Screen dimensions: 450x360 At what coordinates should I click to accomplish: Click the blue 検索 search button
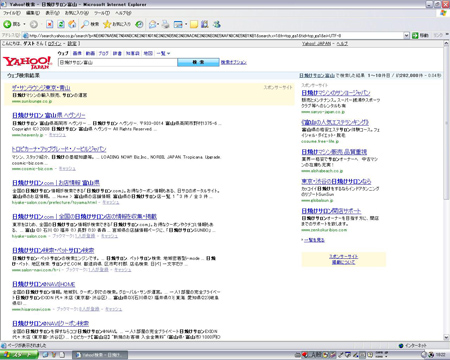click(198, 62)
